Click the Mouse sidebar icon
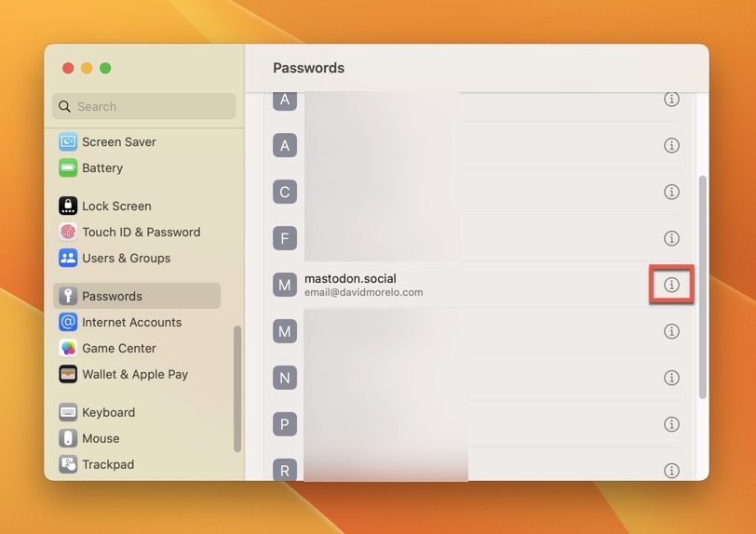This screenshot has width=756, height=534. tap(68, 438)
